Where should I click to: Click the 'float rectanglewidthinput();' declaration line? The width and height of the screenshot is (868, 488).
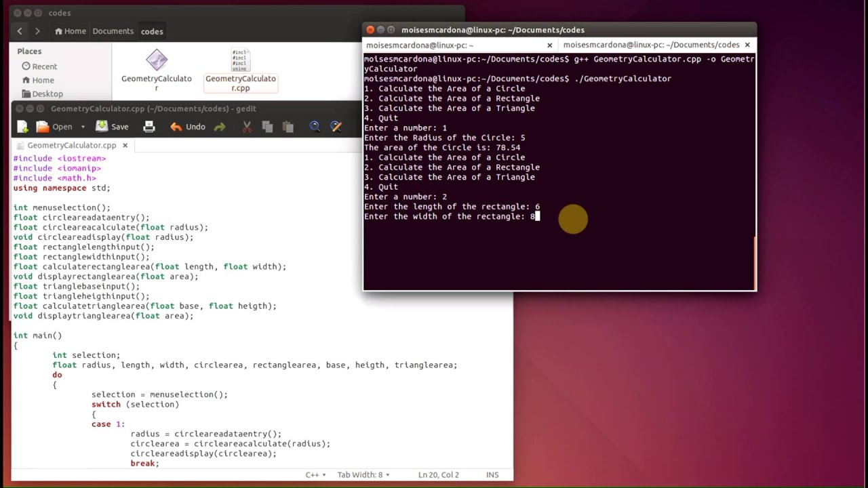pos(81,257)
